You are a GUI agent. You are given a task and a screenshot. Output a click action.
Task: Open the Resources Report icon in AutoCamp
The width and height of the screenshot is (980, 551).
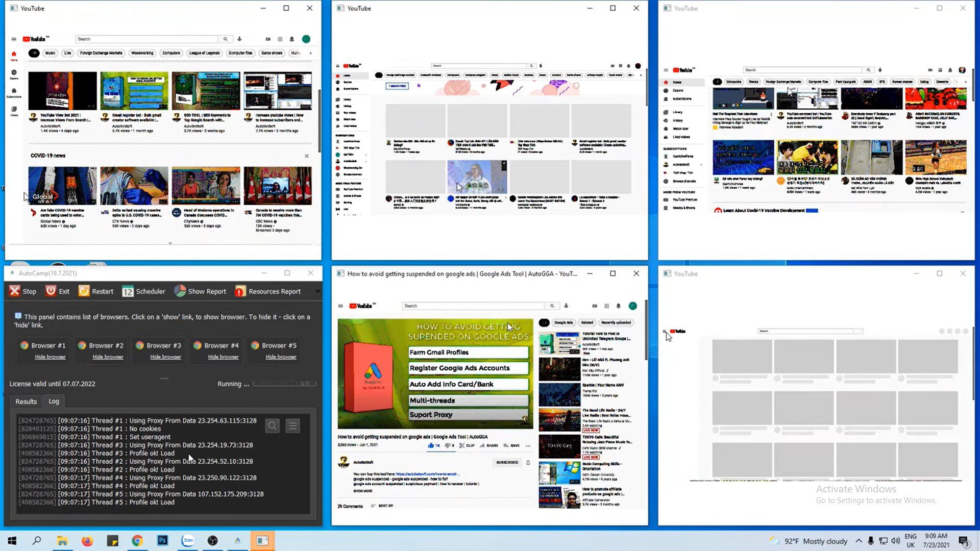pos(240,291)
